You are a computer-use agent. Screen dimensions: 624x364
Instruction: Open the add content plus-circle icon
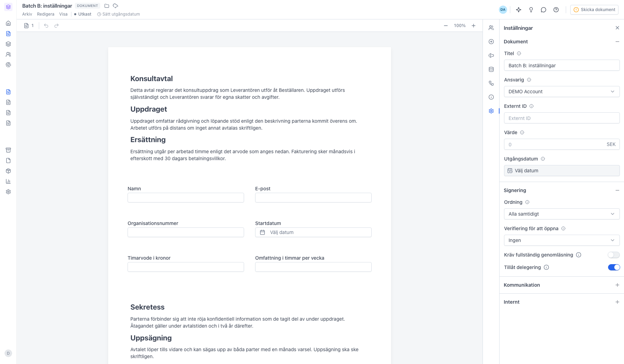[x=491, y=42]
